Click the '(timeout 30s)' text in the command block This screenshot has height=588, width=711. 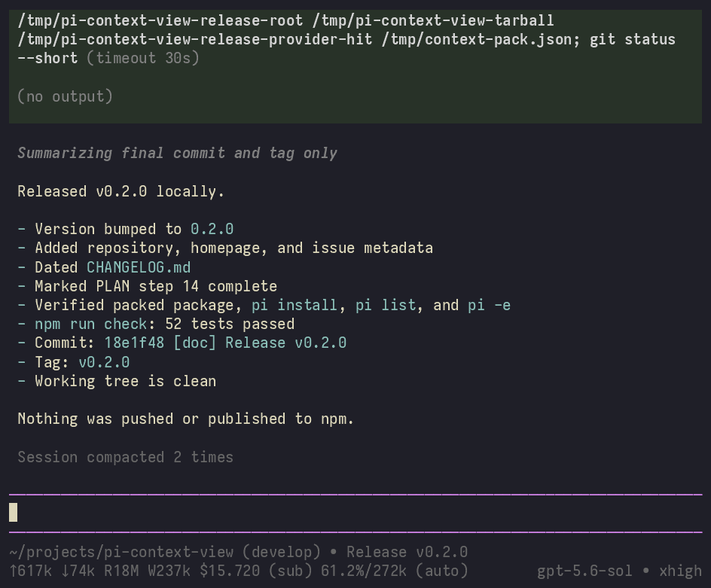click(x=143, y=58)
